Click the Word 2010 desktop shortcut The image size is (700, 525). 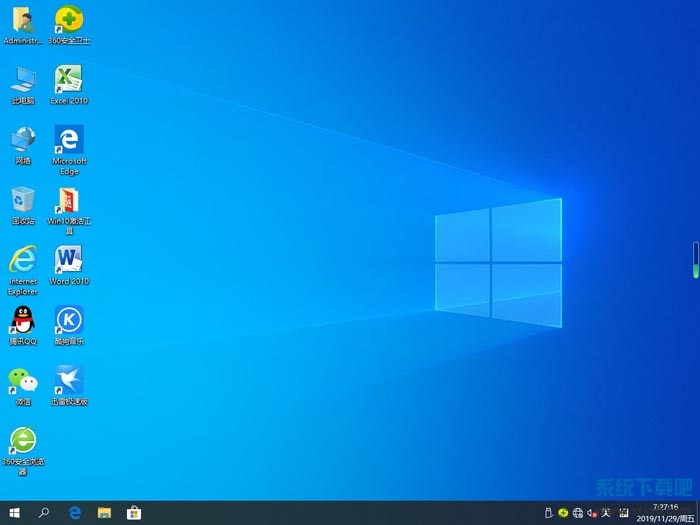coord(68,260)
